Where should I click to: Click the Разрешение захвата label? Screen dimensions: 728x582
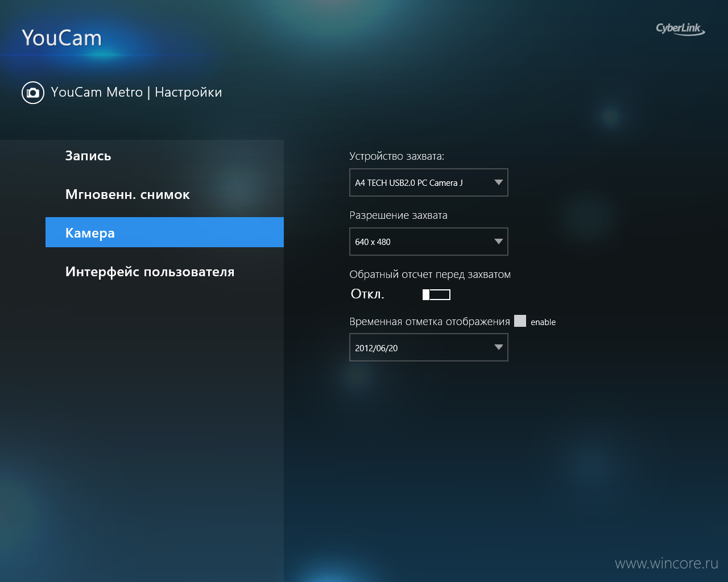coord(398,215)
